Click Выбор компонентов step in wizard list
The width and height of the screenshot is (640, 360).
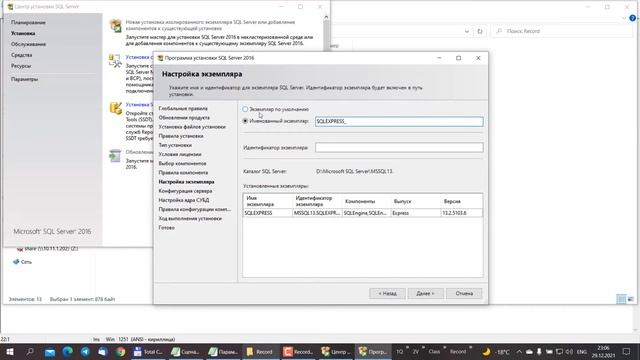click(182, 163)
